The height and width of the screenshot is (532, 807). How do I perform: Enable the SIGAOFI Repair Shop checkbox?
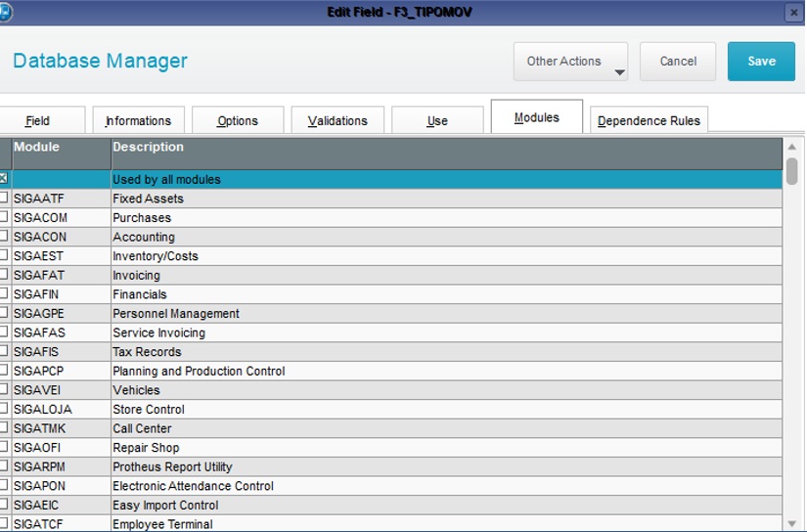pyautogui.click(x=4, y=447)
